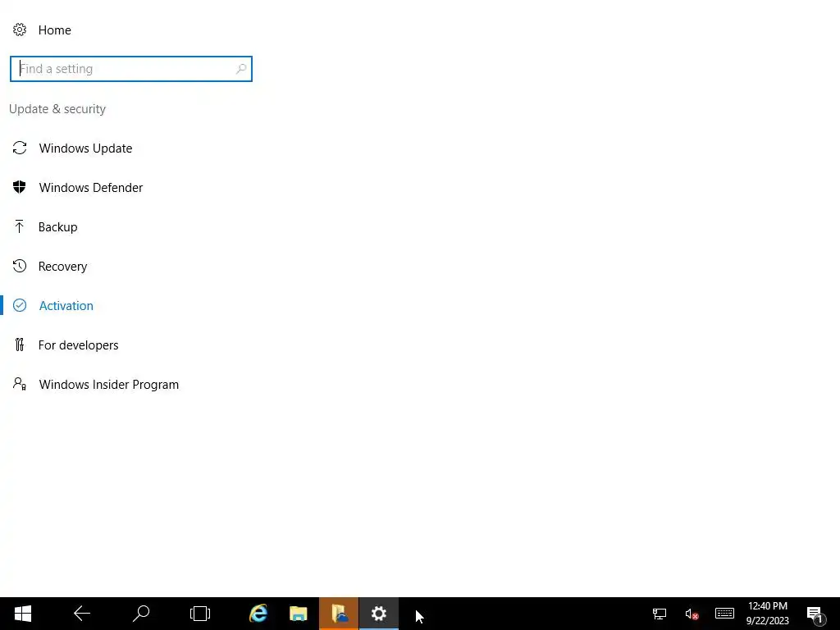Click the For developers tools icon
The image size is (840, 630).
pyautogui.click(x=20, y=345)
